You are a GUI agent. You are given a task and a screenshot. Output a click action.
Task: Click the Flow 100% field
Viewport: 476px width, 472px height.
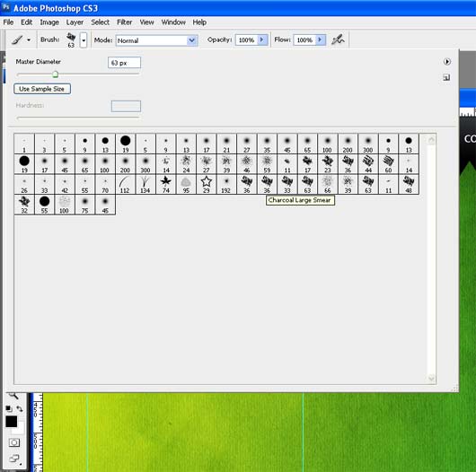[x=304, y=40]
